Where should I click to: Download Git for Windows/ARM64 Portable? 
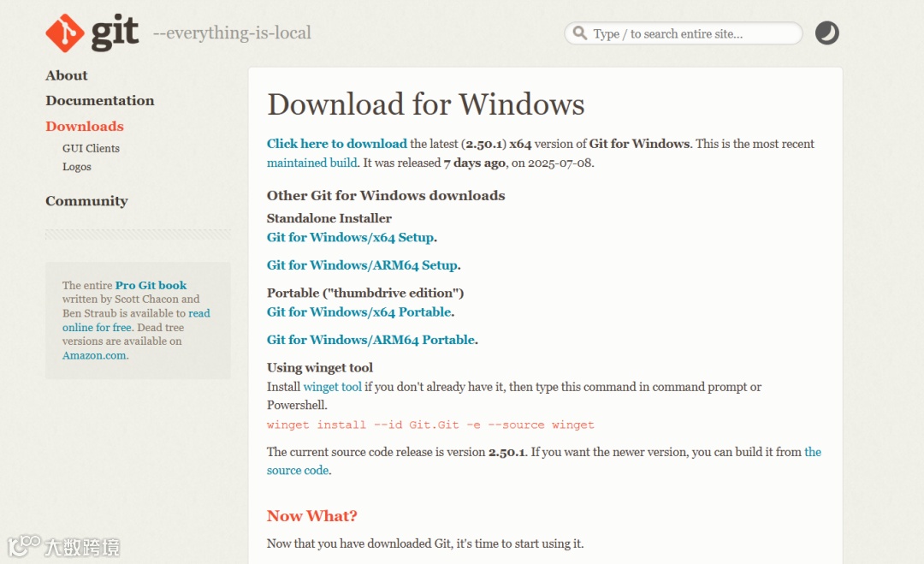click(370, 340)
